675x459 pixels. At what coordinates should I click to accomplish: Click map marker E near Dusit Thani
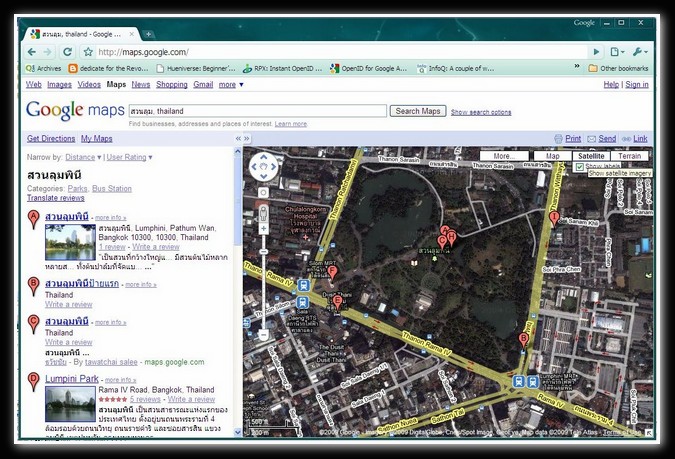click(338, 302)
